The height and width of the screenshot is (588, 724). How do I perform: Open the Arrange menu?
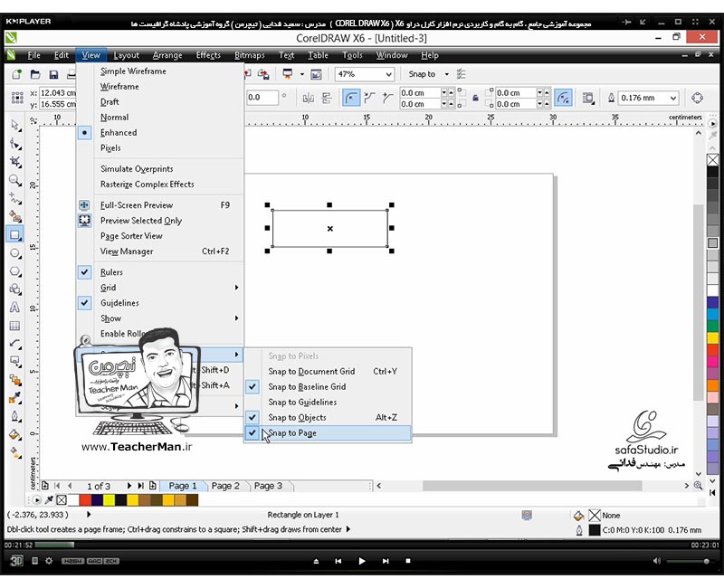click(x=167, y=55)
